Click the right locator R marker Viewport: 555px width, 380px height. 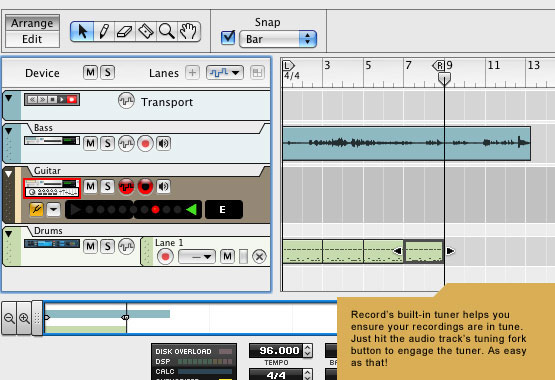(x=439, y=65)
